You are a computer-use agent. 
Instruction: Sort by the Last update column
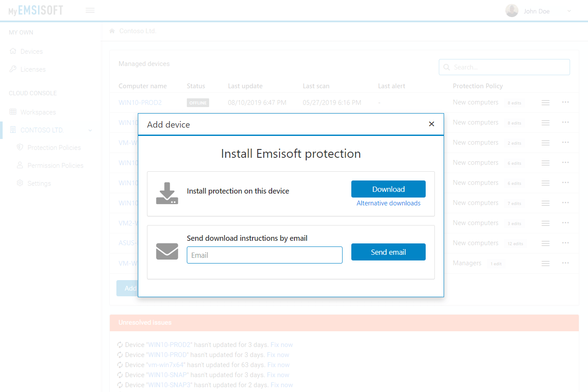(245, 86)
